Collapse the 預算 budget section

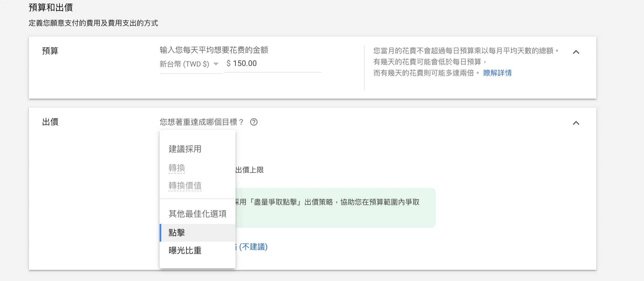pyautogui.click(x=576, y=52)
